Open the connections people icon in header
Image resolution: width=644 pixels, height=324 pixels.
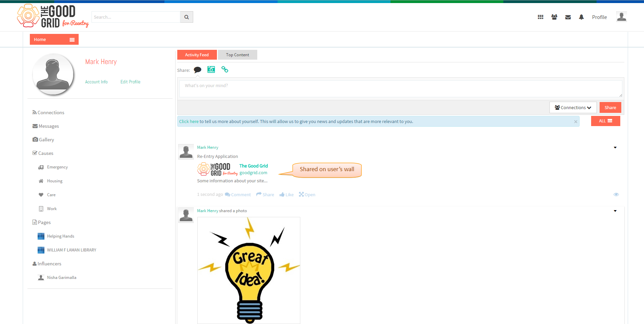coord(554,17)
